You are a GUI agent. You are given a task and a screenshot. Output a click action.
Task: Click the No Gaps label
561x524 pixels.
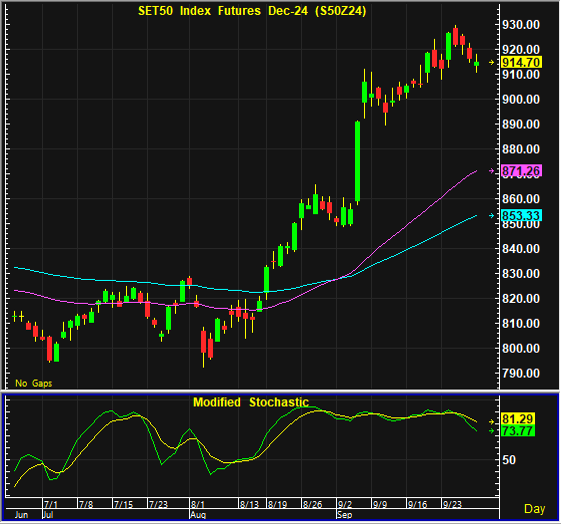pos(34,383)
